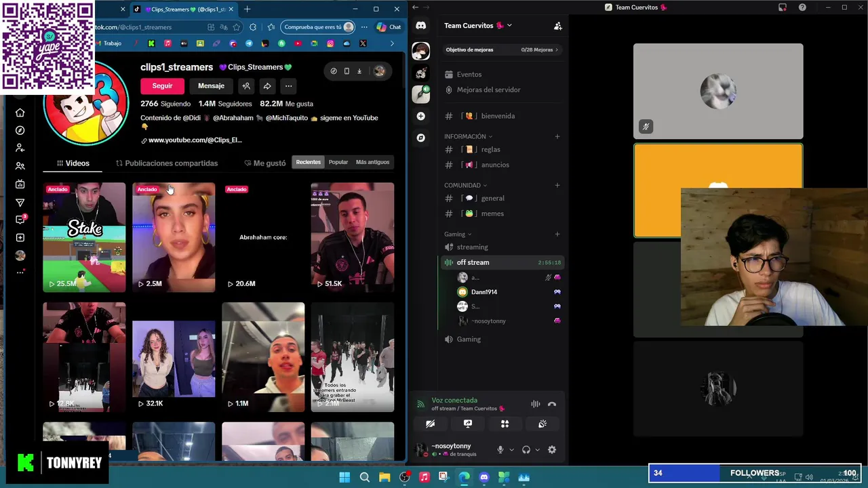Start Discord activity from the four-shapes button
This screenshot has height=488, width=868.
(x=505, y=424)
